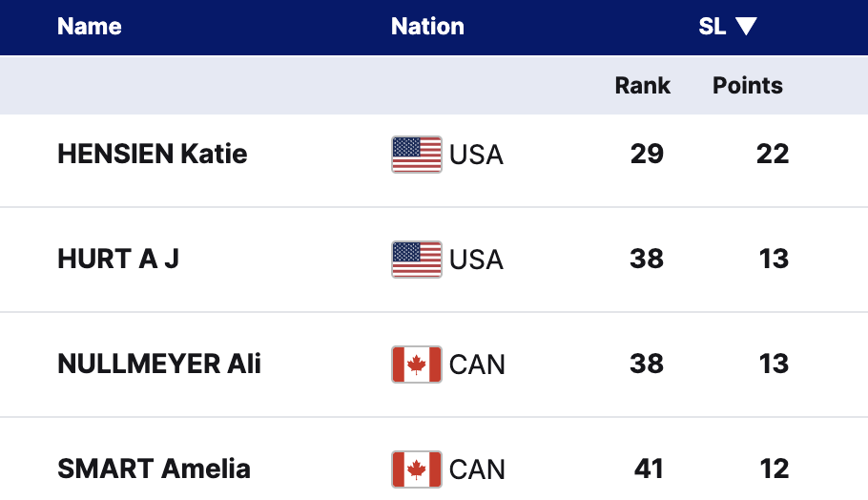Click rank 29 in Katie Hensien's row
Image resolution: width=868 pixels, height=500 pixels.
(647, 155)
